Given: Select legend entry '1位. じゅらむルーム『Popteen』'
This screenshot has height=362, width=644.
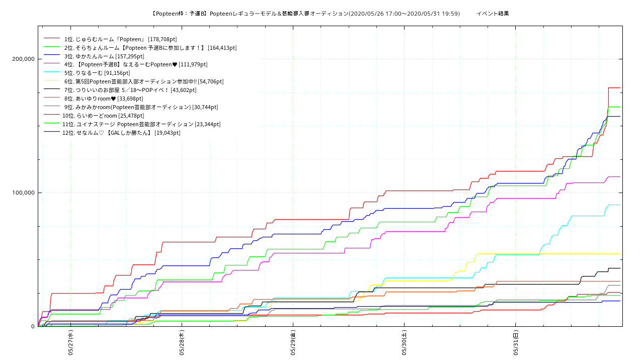Looking at the screenshot, I should pyautogui.click(x=120, y=39).
